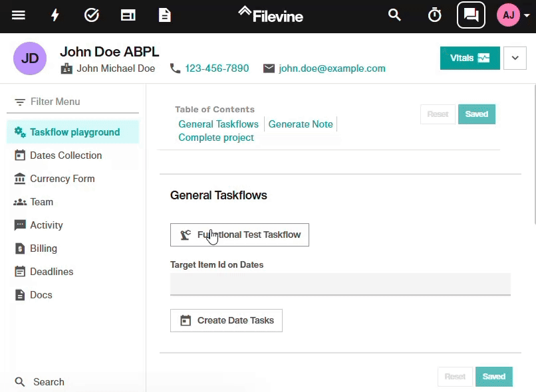
Task: Open the hamburger main menu
Action: tap(19, 15)
